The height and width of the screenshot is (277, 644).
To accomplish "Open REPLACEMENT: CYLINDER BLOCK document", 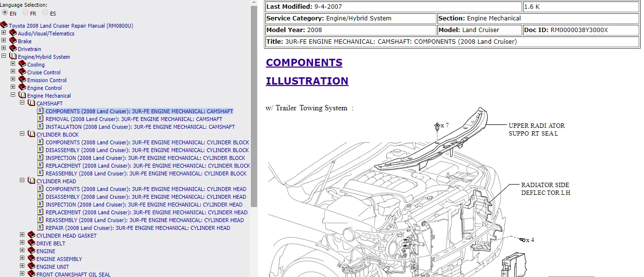I will pos(148,166).
